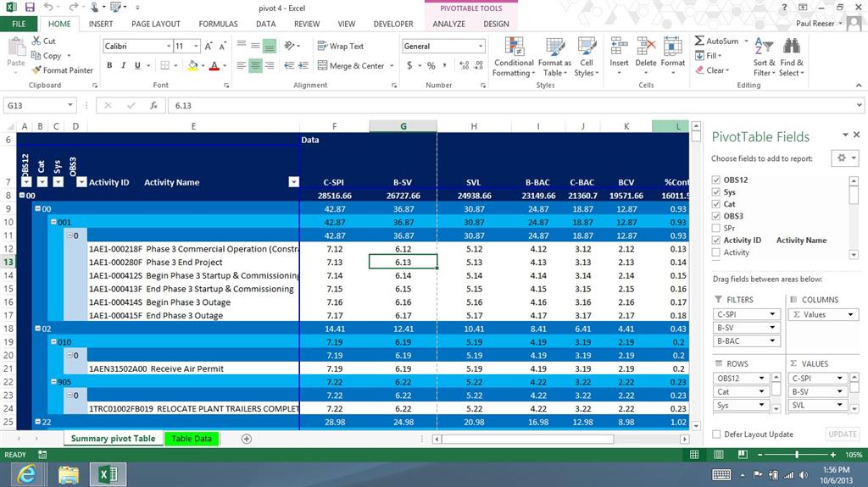
Task: Open Excel from the Windows taskbar
Action: [108, 474]
